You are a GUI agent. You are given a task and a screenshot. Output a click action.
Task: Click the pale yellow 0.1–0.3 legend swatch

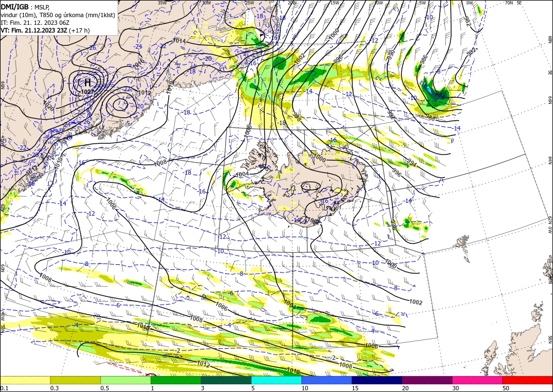pos(25,380)
